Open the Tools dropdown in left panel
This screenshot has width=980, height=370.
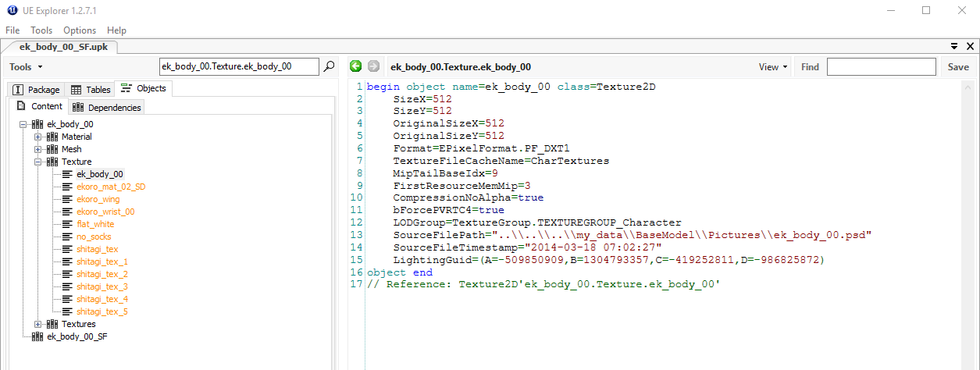26,67
